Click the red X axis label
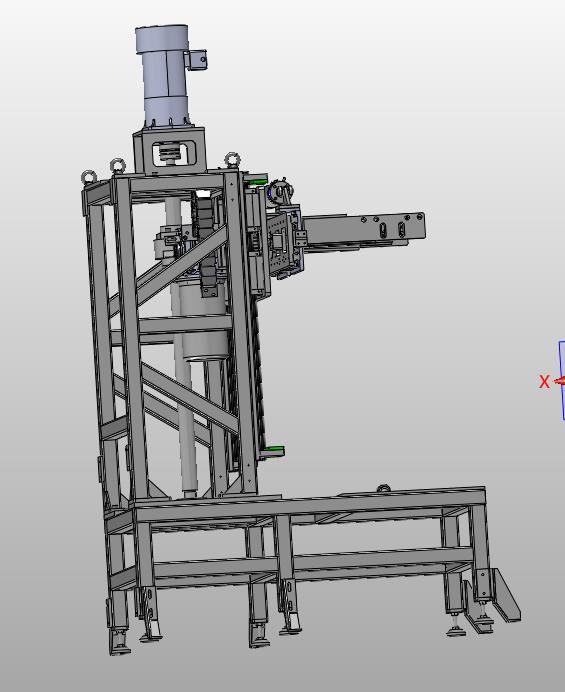 [x=544, y=381]
